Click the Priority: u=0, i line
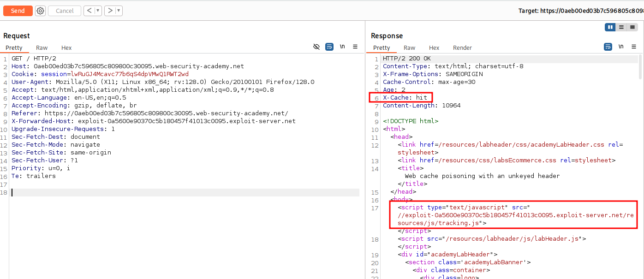Image resolution: width=644 pixels, height=279 pixels. click(x=41, y=168)
